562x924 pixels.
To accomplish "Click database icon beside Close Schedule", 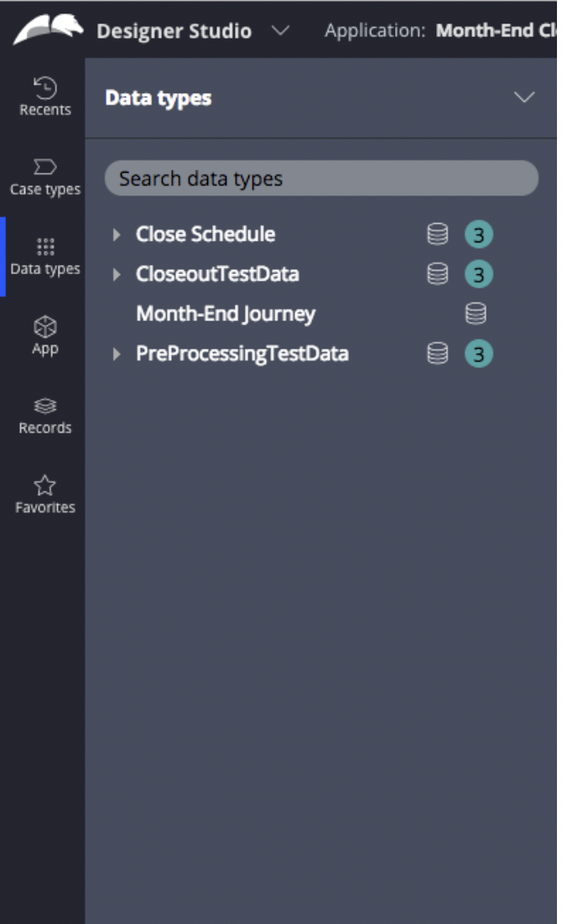I will [x=438, y=234].
